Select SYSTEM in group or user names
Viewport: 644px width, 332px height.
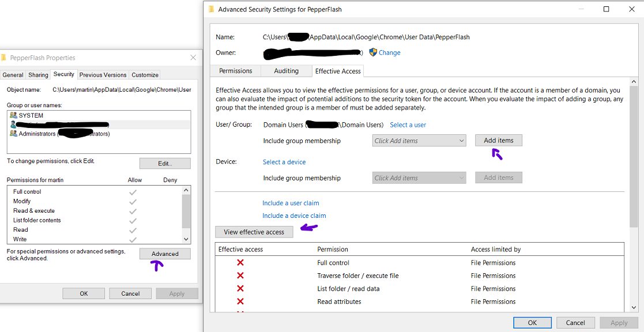[99, 115]
